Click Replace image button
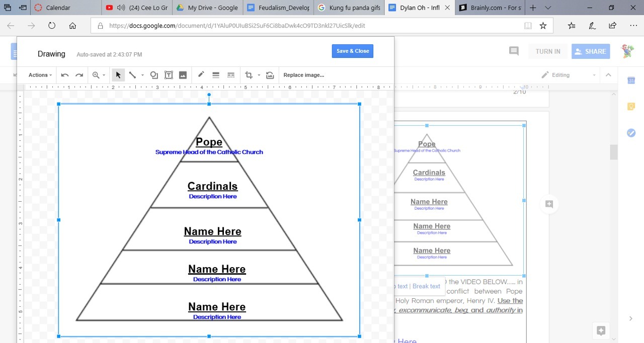644x343 pixels. [x=303, y=75]
